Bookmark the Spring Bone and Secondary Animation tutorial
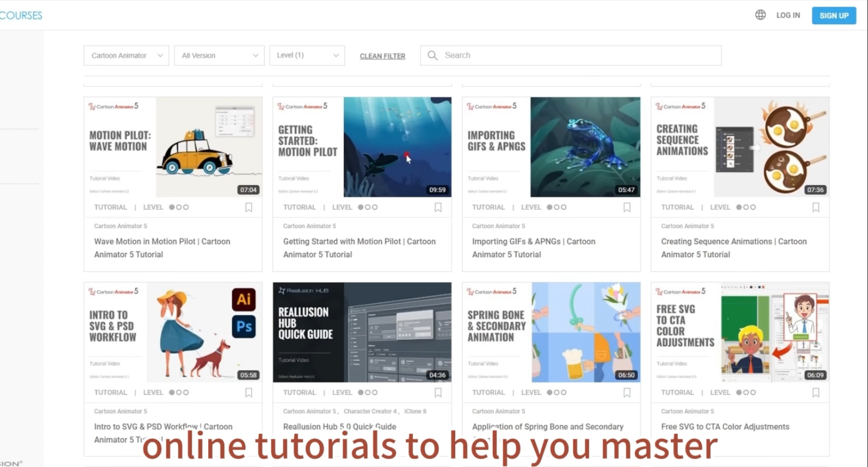The width and height of the screenshot is (868, 467). point(627,393)
